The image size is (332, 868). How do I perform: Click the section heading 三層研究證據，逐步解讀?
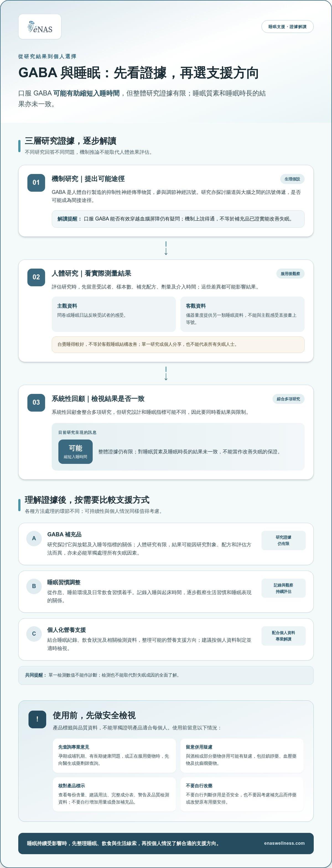coord(71,141)
